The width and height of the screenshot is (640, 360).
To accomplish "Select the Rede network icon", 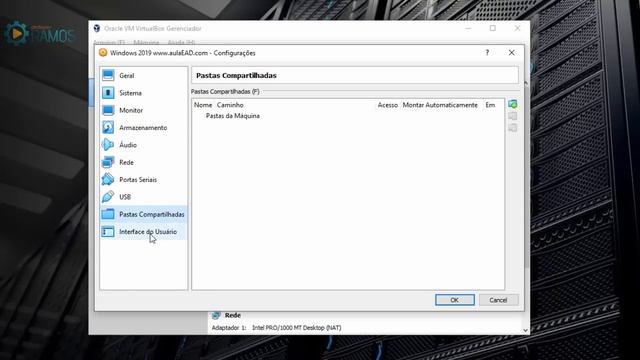I will (108, 162).
